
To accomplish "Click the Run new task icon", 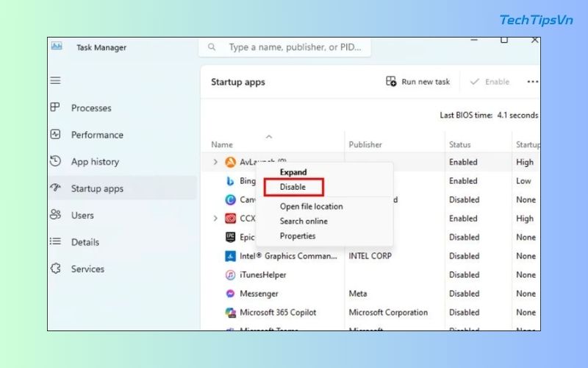I will 391,81.
